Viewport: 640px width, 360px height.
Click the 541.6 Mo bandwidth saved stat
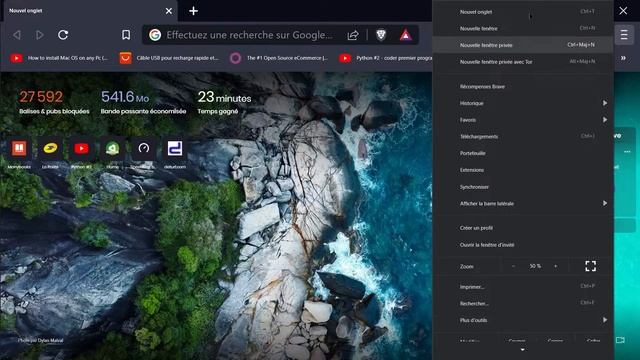pyautogui.click(x=143, y=102)
